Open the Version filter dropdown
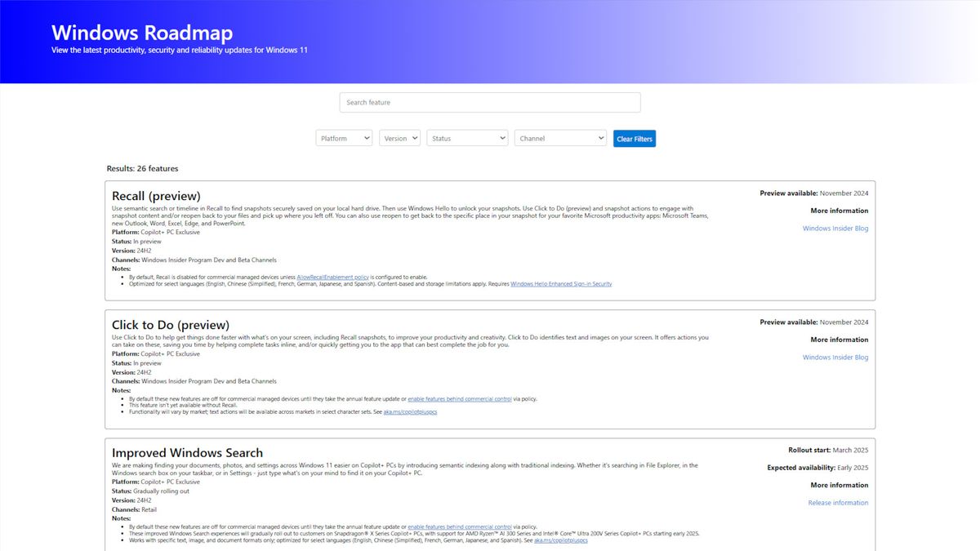The height and width of the screenshot is (551, 980). (399, 139)
